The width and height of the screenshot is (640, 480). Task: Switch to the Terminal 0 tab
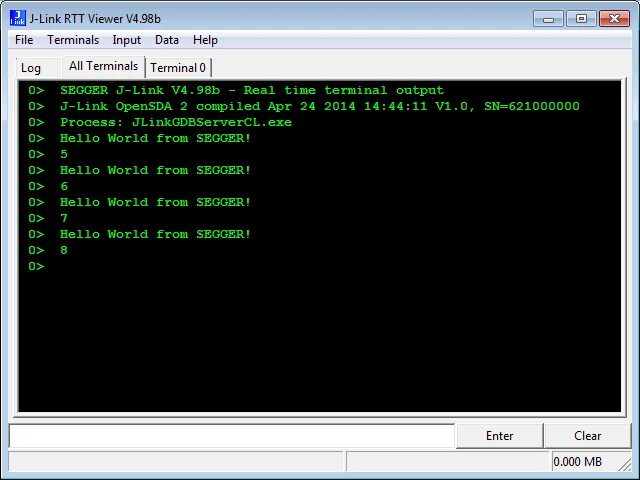click(x=178, y=68)
